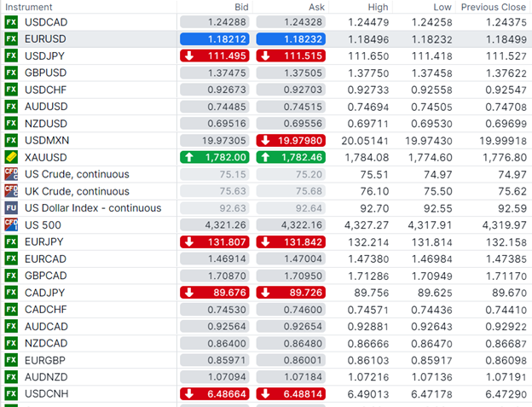Click the red USDJPY ask price 111.515
This screenshot has width=532, height=407.
point(291,55)
